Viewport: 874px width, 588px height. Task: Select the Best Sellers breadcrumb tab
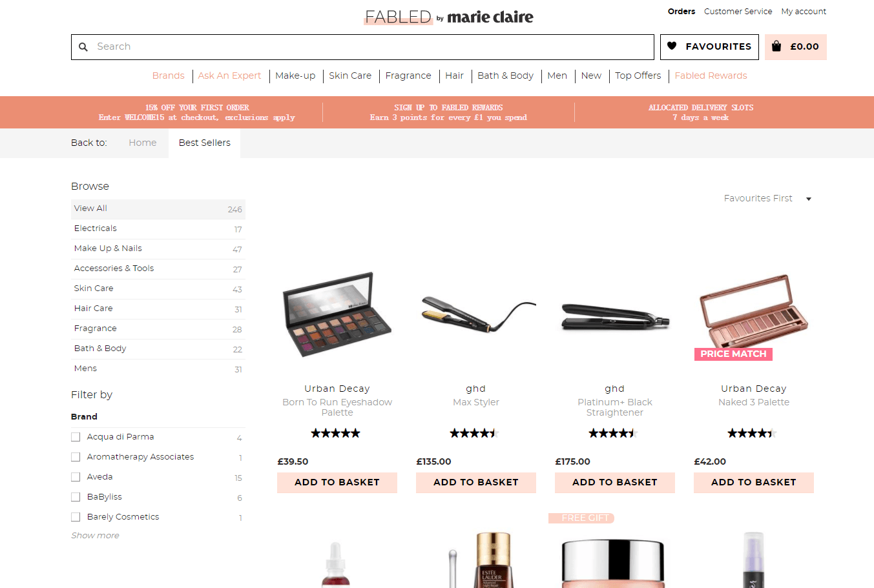click(205, 143)
